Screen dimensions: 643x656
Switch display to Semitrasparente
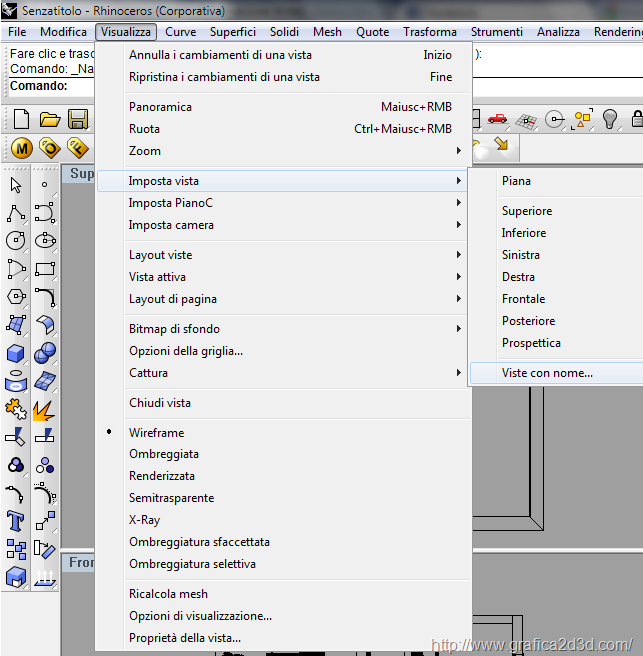pyautogui.click(x=172, y=498)
